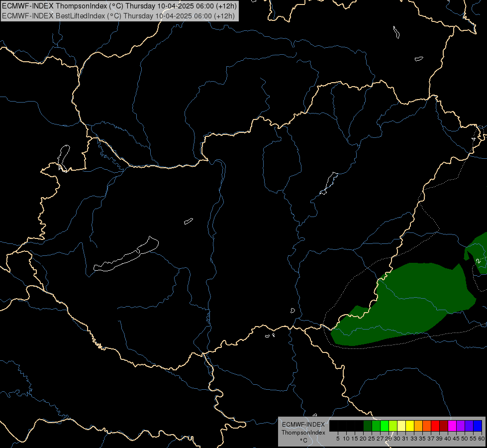Click legend tick value 20
The image size is (487, 448).
[x=363, y=439]
